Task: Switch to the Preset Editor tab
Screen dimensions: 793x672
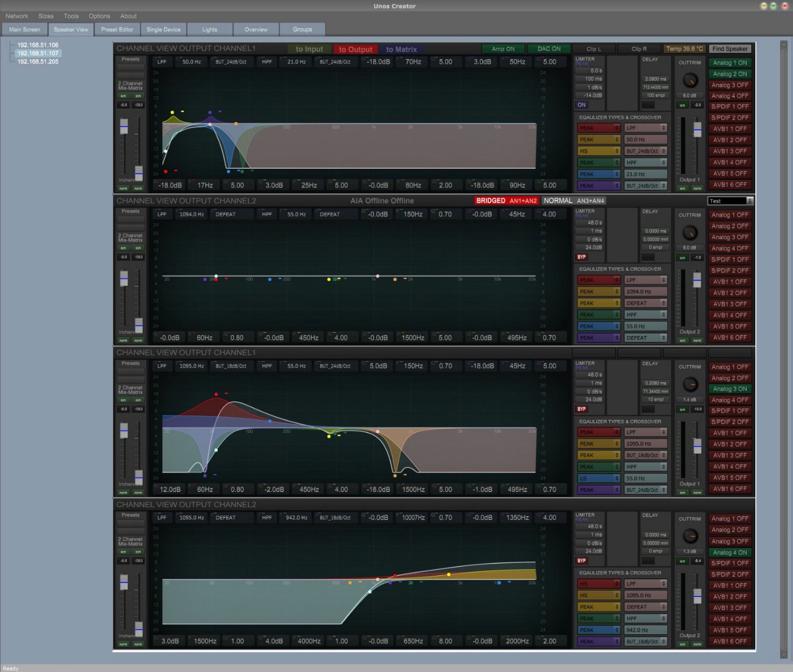Action: (117, 30)
